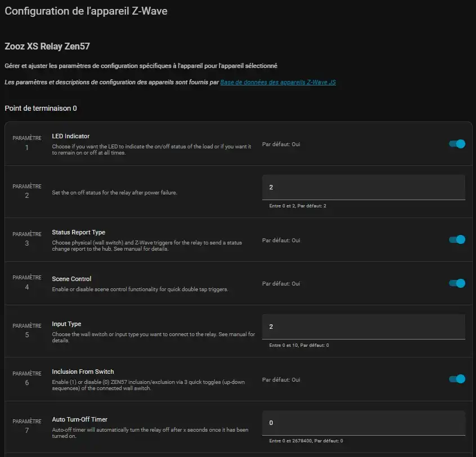Screen dimensions: 476x457
Task: Click the power failure status input field
Action: (363, 187)
